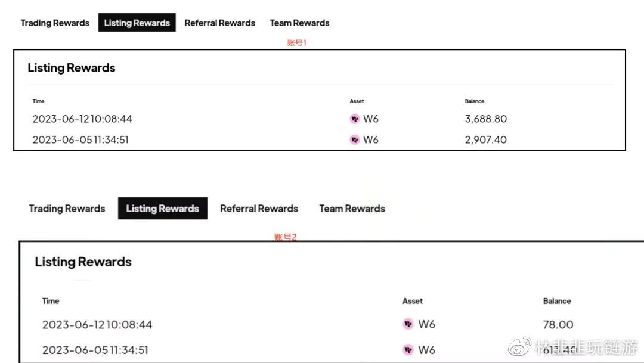Viewport: 644px width, 363px height.
Task: Click the Asset column header in account 2 table
Action: coord(413,301)
